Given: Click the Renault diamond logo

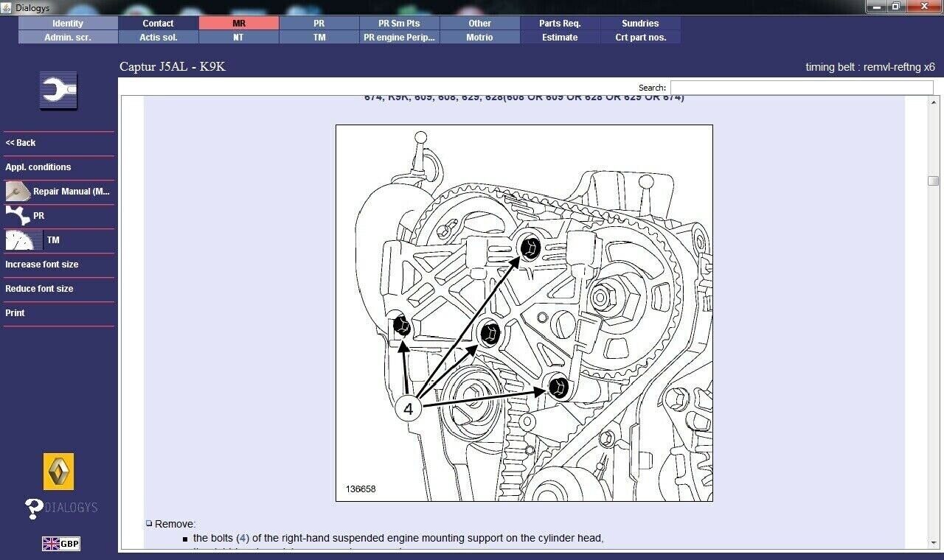Looking at the screenshot, I should pyautogui.click(x=59, y=472).
